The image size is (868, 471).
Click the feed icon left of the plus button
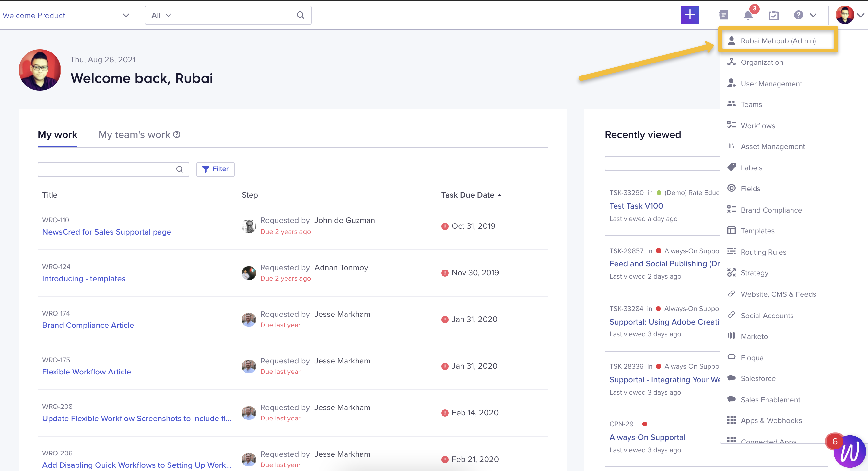coord(723,15)
